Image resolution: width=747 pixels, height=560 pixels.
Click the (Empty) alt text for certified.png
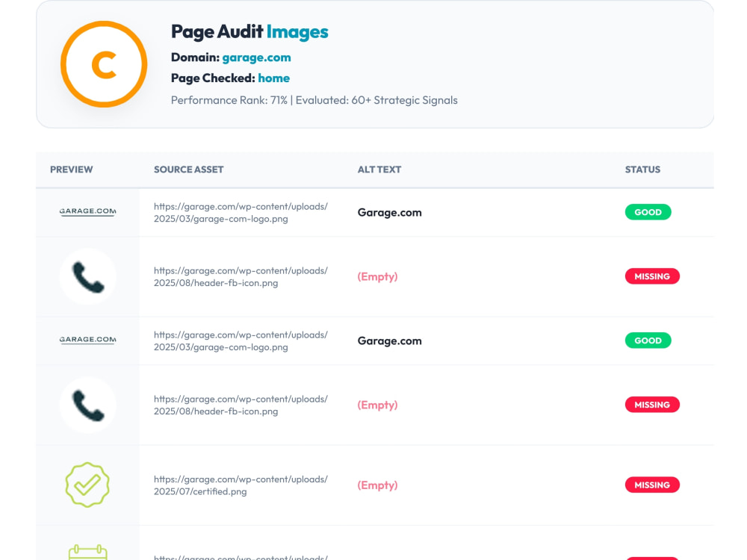[x=377, y=485]
